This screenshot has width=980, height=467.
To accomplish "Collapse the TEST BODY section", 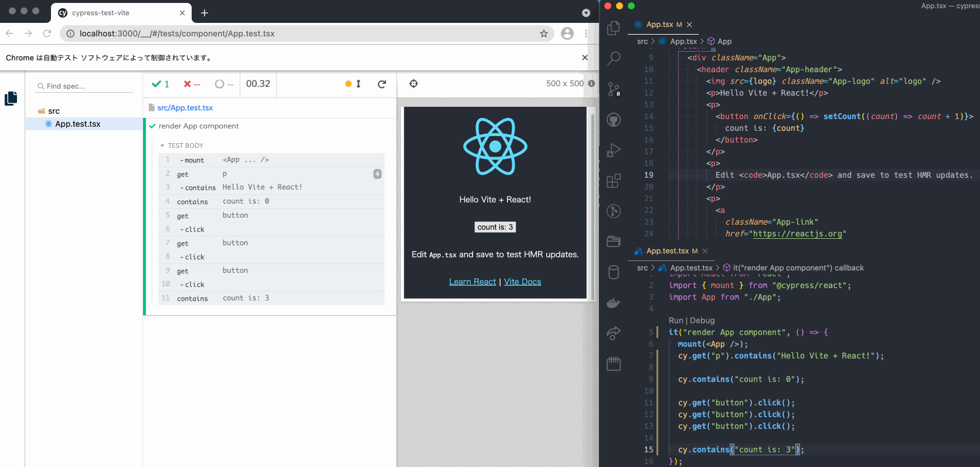I will click(182, 145).
